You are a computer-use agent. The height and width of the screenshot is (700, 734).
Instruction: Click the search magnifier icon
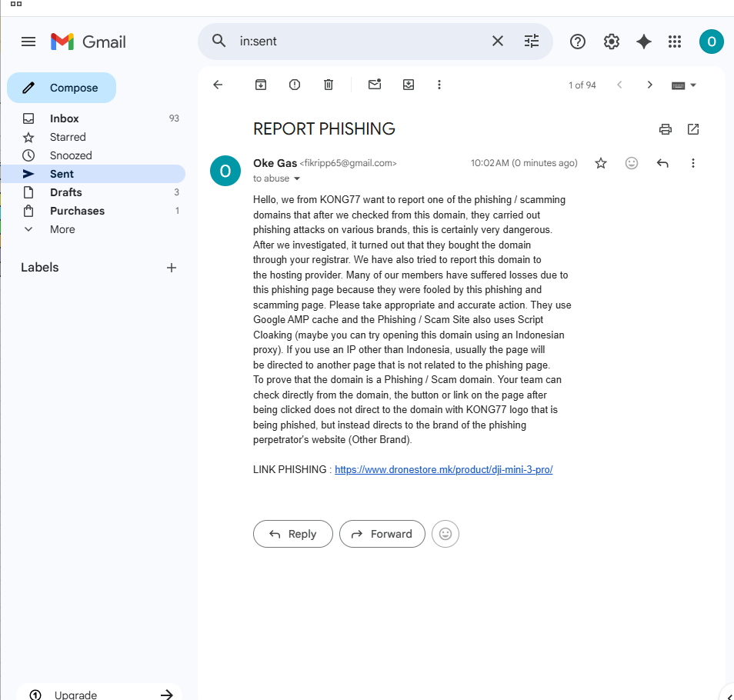[x=219, y=41]
